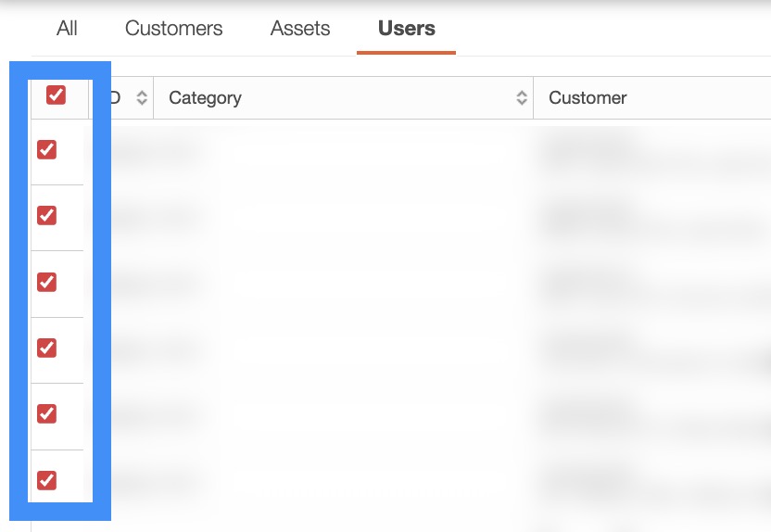Open the first row's blurred Customer cell
This screenshot has width=771, height=532.
click(593, 150)
